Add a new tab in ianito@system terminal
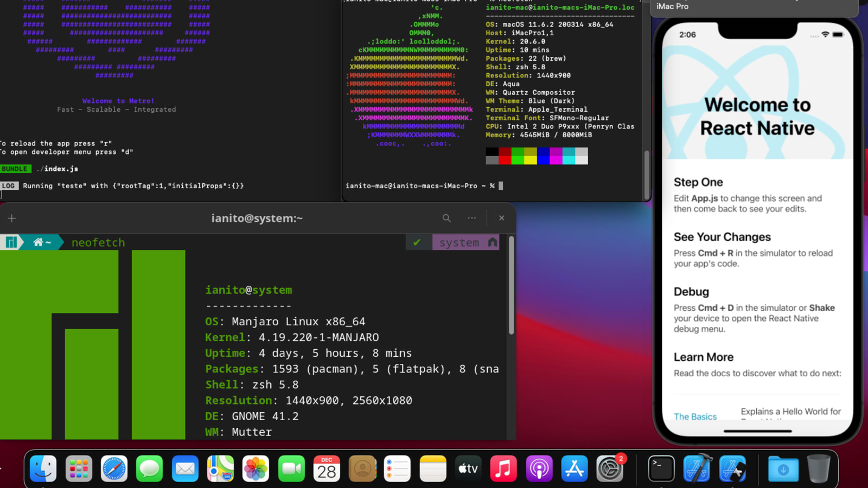This screenshot has height=488, width=868. (12, 218)
